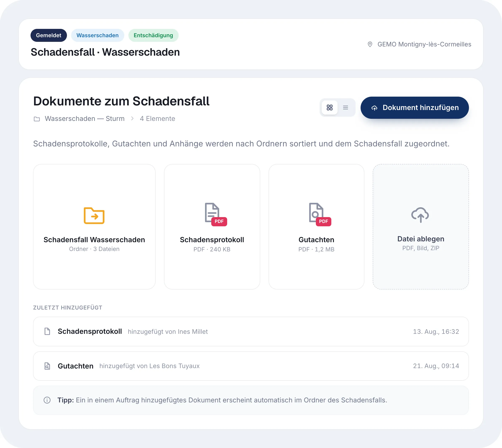Switch to list view
Image resolution: width=502 pixels, height=448 pixels.
pos(345,108)
